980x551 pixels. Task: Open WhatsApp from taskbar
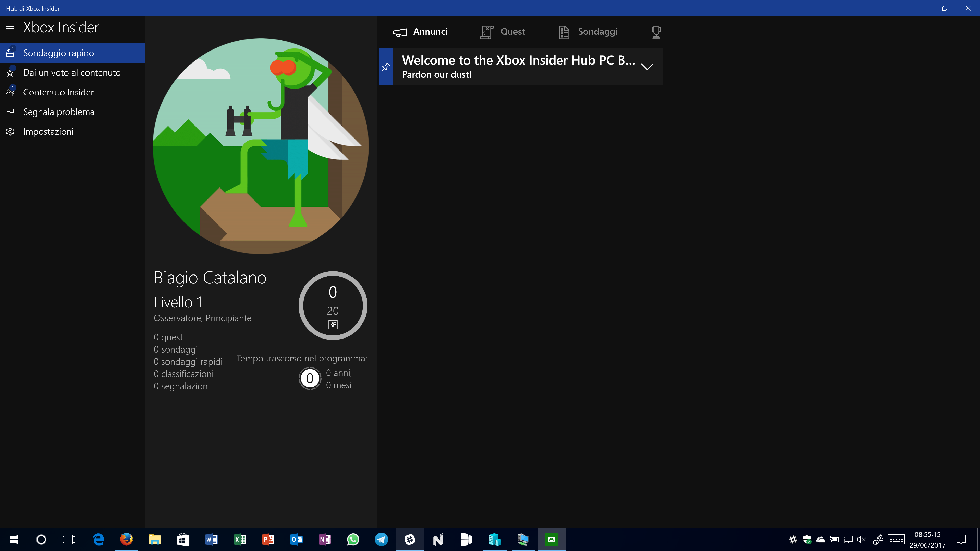(353, 539)
